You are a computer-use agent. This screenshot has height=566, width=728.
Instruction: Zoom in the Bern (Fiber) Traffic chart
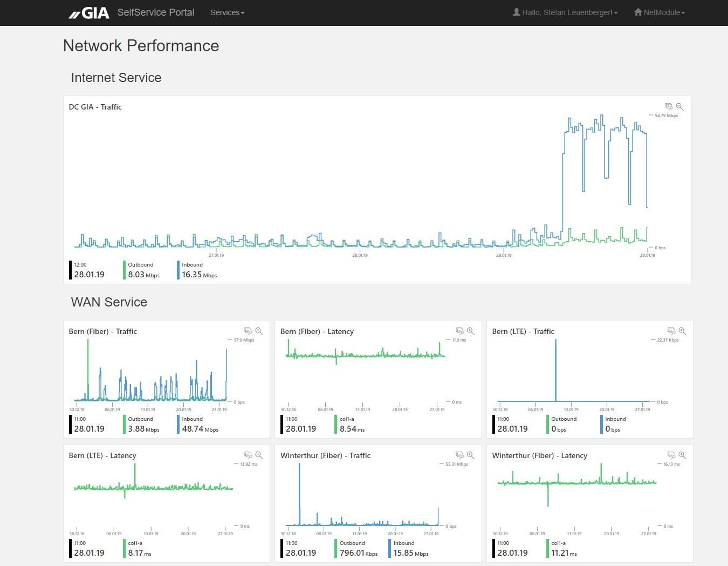[259, 331]
